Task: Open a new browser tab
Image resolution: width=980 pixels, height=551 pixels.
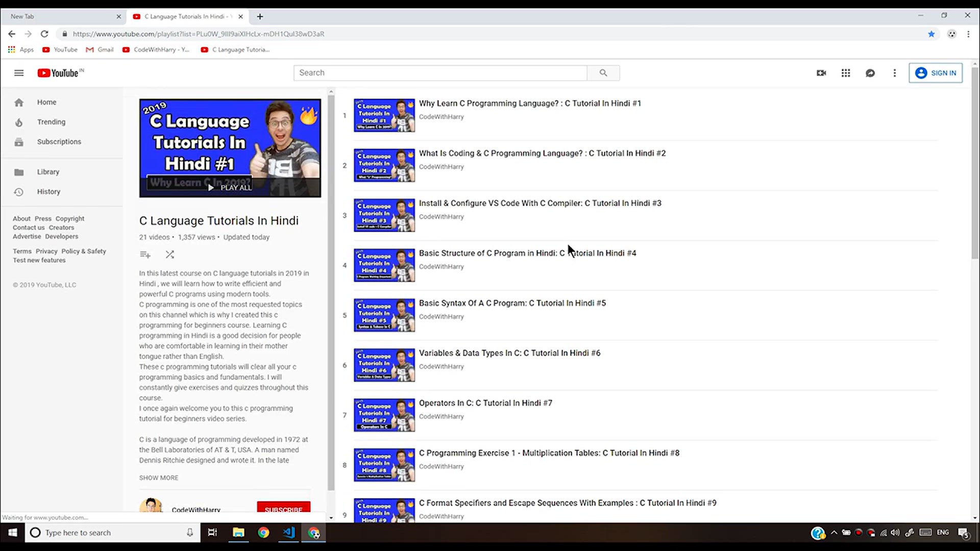Action: 260,16
